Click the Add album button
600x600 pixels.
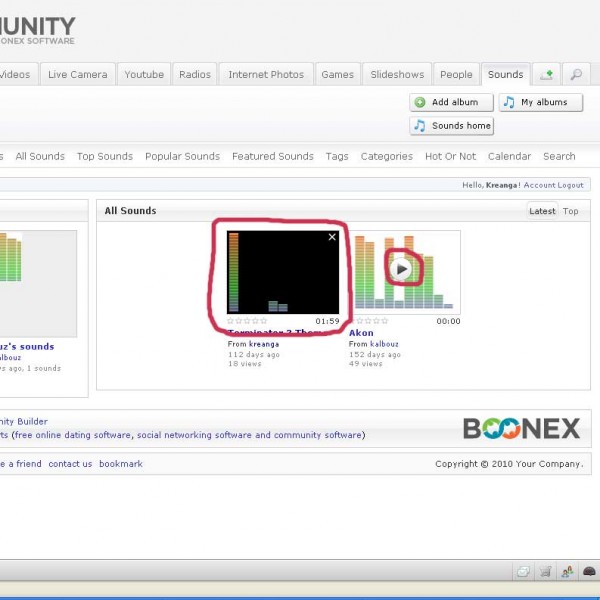[452, 103]
